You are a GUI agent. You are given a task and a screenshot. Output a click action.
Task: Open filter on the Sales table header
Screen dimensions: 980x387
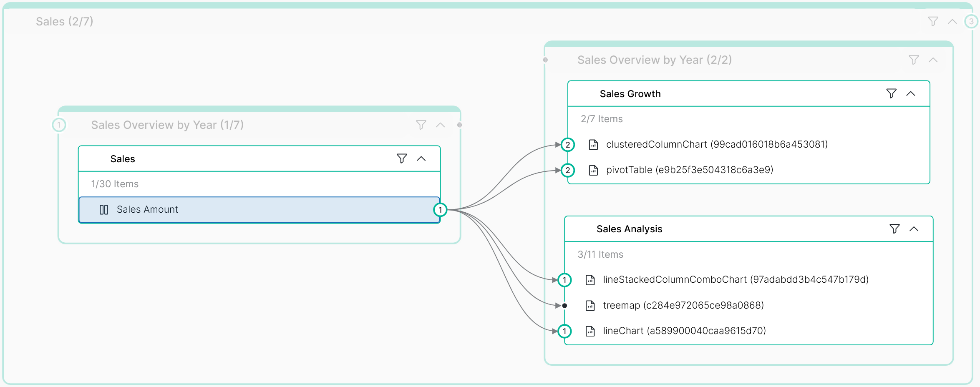click(x=401, y=158)
